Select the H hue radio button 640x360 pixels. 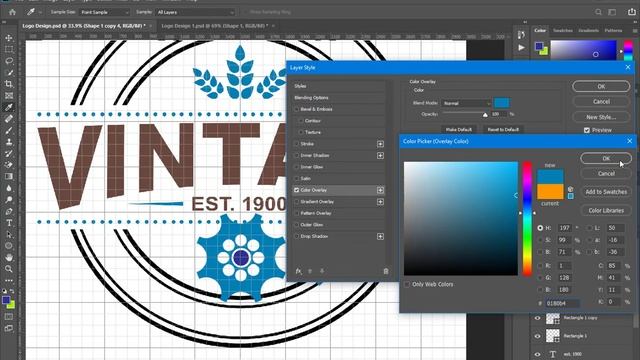point(540,228)
